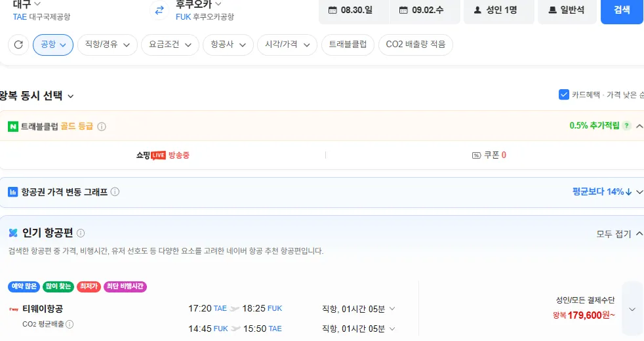Open the 항공사 filter dropdown

(228, 45)
